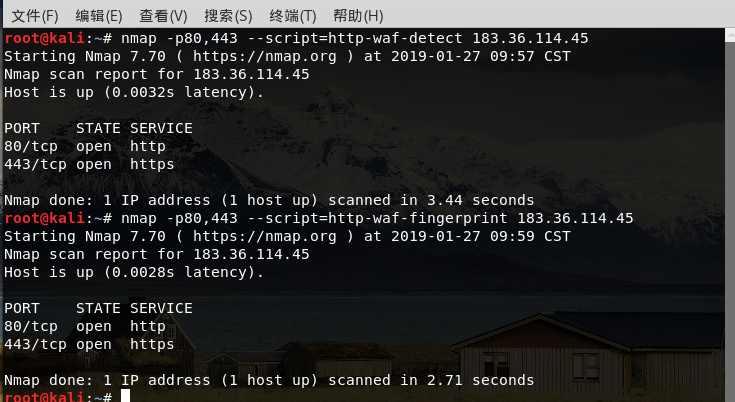Viewport: 735px width, 402px height.
Task: Click the root@kali prompt on the first line
Action: point(45,38)
